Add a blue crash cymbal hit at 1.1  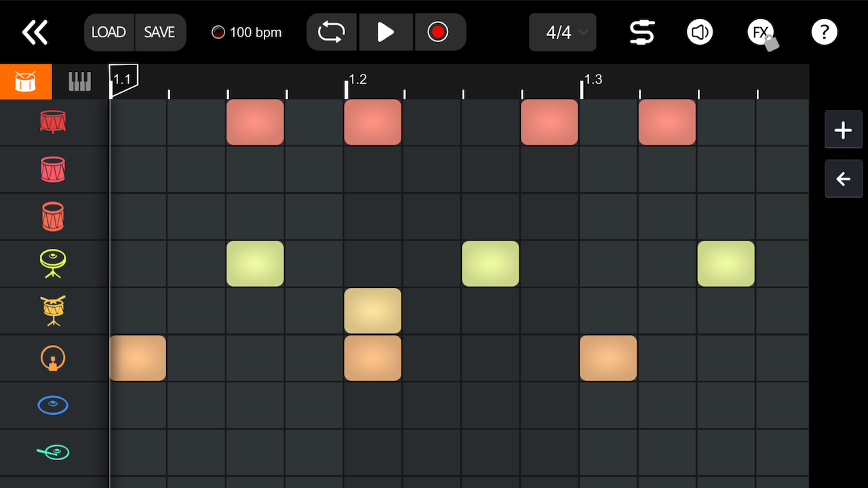point(138,405)
